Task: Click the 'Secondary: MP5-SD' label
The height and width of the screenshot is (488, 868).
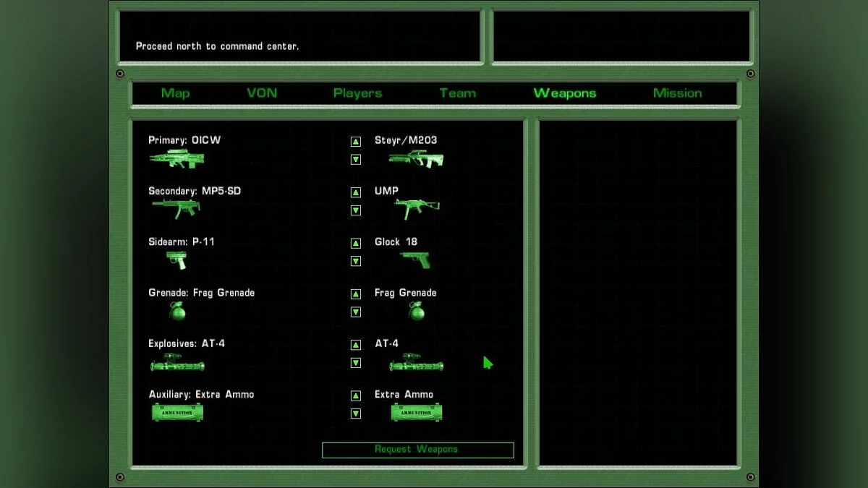Action: [195, 191]
